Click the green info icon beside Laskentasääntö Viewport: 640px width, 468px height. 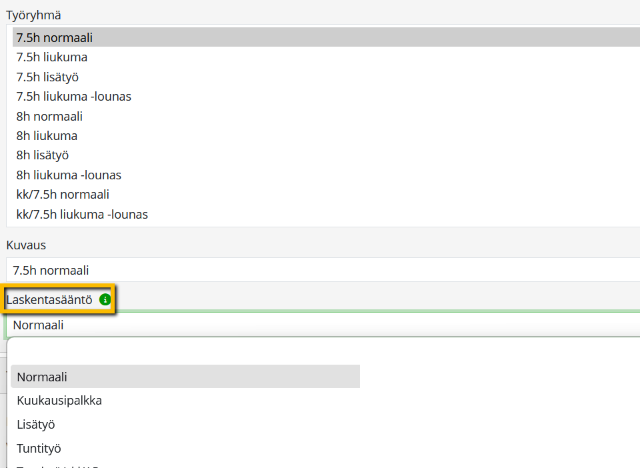pyautogui.click(x=105, y=299)
